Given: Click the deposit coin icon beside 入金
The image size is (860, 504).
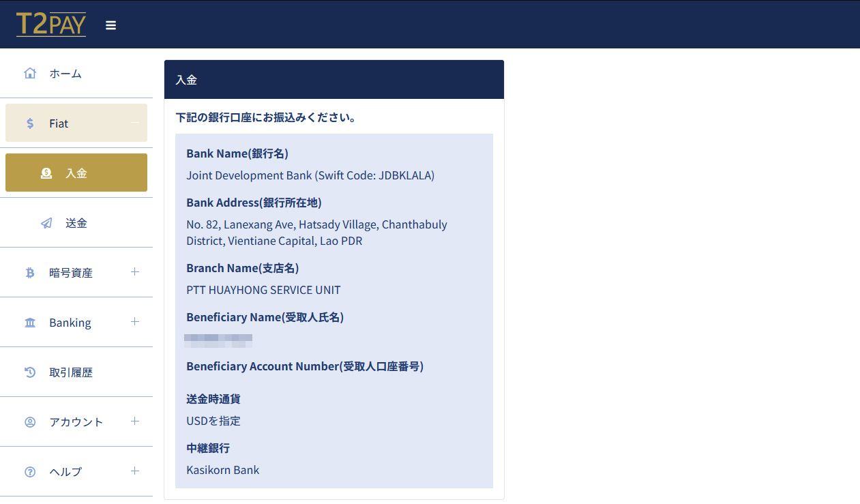Looking at the screenshot, I should pos(46,173).
